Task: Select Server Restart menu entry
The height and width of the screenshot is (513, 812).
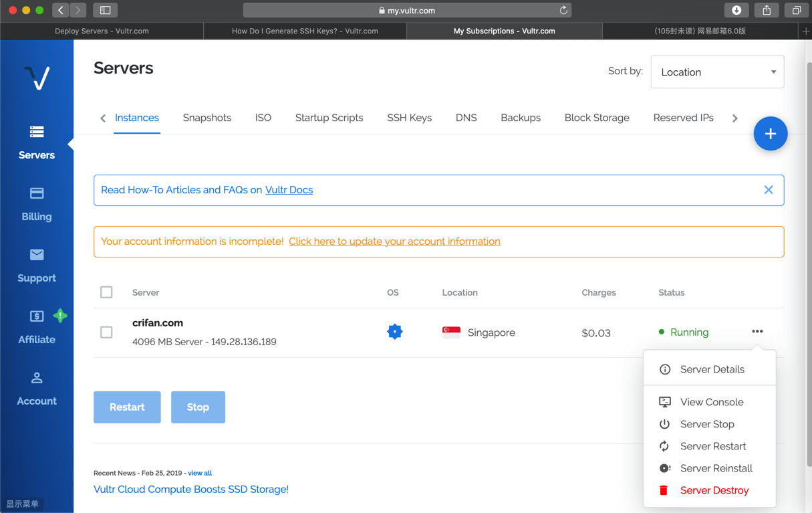Action: [710, 446]
